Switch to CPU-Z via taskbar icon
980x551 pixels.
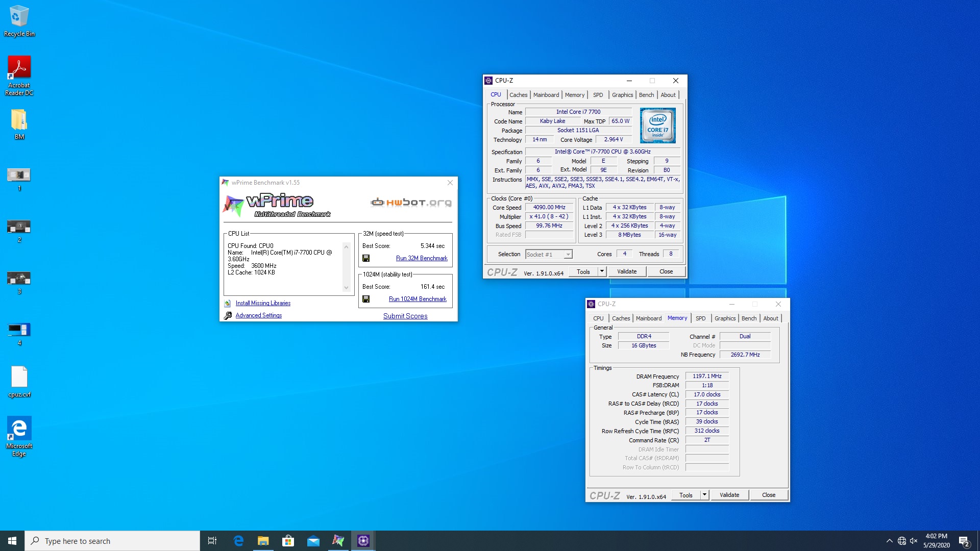pos(363,541)
